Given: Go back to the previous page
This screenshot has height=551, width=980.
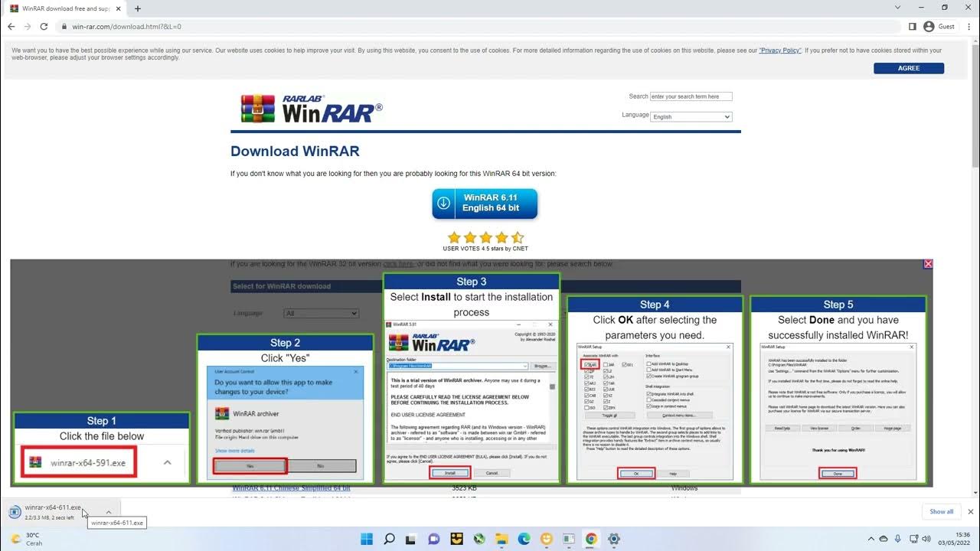Looking at the screenshot, I should click(11, 26).
